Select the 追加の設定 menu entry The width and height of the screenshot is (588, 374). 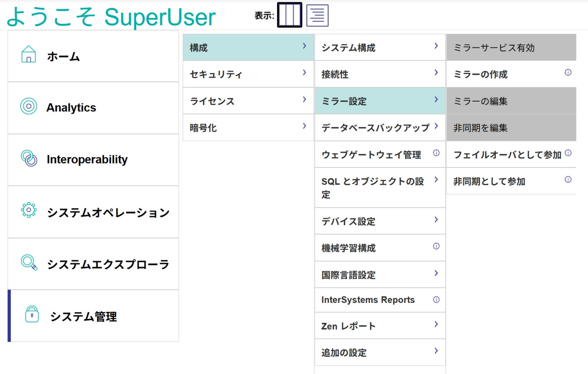pos(344,353)
